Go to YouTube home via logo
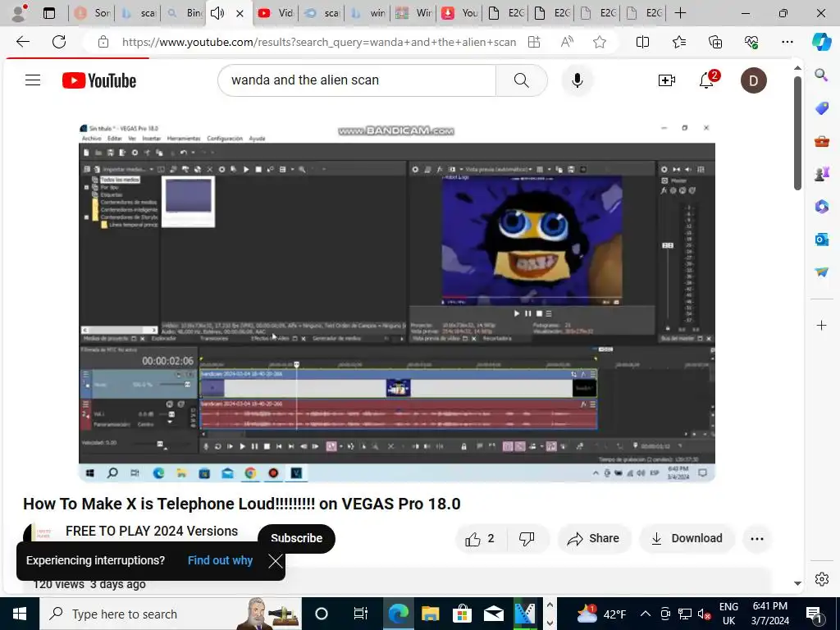This screenshot has height=630, width=840. click(x=99, y=80)
